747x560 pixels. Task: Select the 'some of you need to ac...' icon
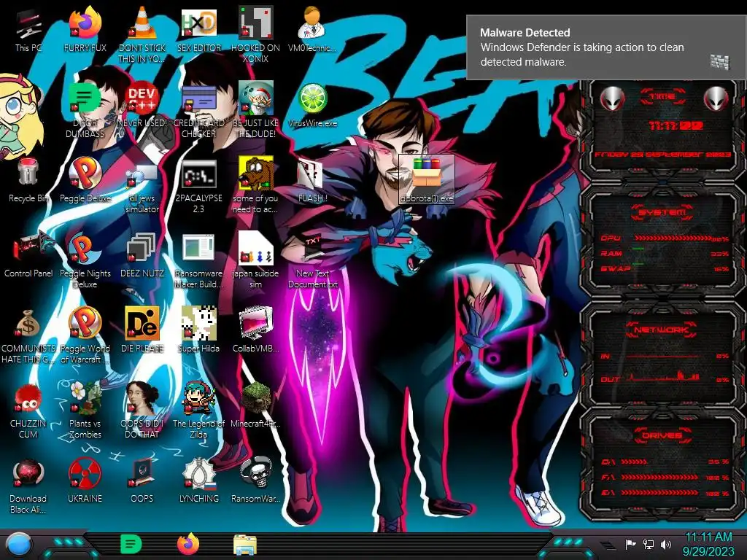tap(256, 186)
